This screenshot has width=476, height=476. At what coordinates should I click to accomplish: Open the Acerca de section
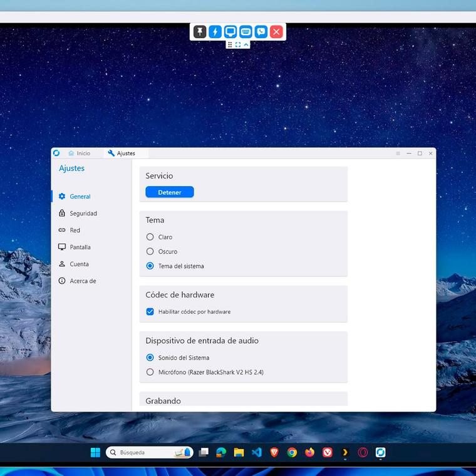82,281
